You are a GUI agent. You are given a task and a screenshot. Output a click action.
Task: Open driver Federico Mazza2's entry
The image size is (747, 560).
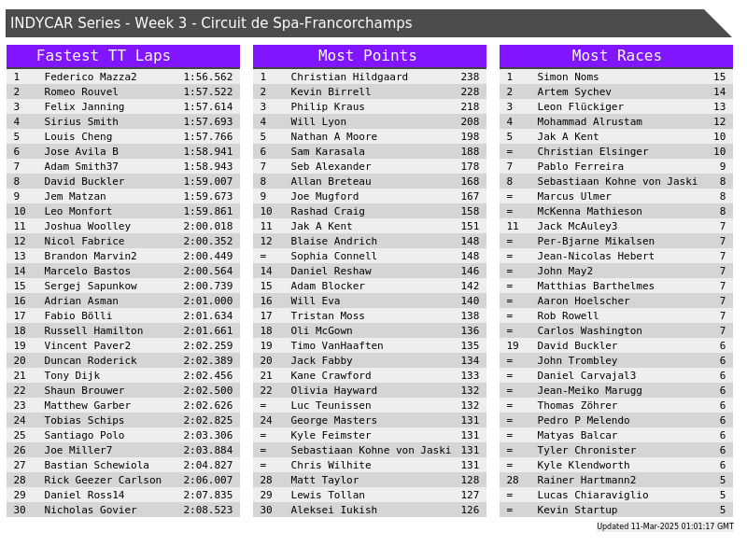tap(91, 77)
